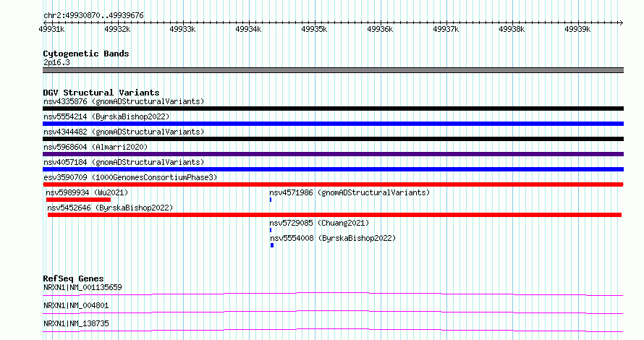
Task: Click the purple bar for nsv5968604
Action: pyautogui.click(x=333, y=154)
